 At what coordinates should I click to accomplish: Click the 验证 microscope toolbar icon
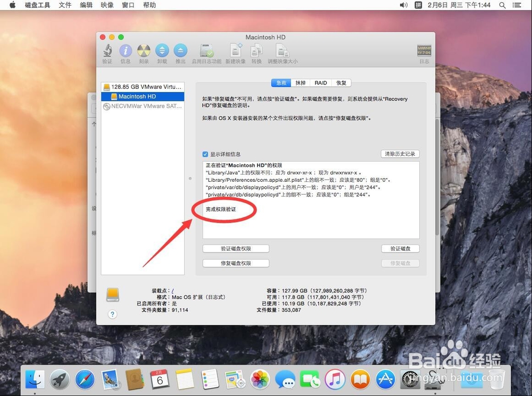107,50
